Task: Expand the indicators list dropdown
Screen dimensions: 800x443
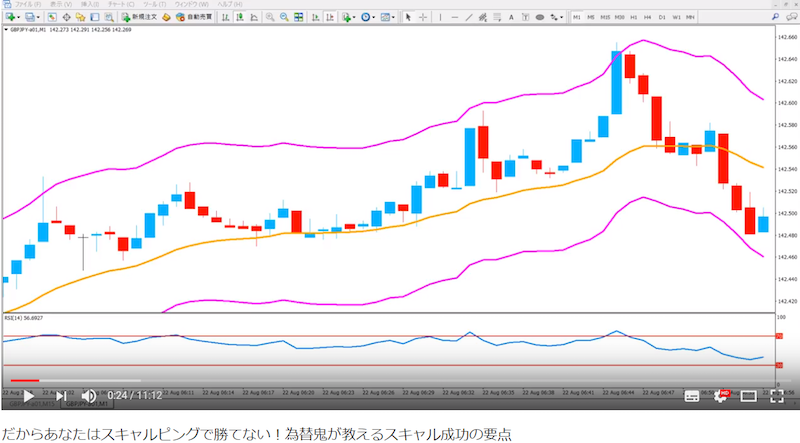Action: point(354,17)
